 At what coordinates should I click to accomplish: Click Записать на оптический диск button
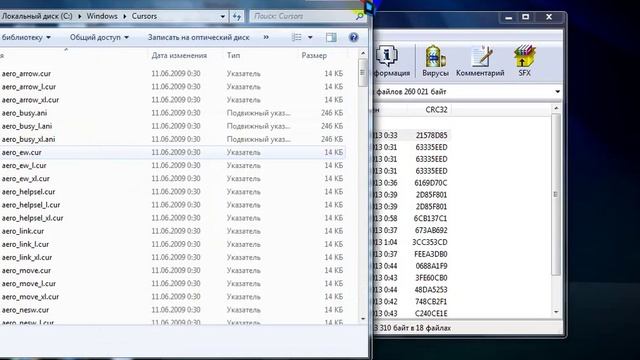198,37
